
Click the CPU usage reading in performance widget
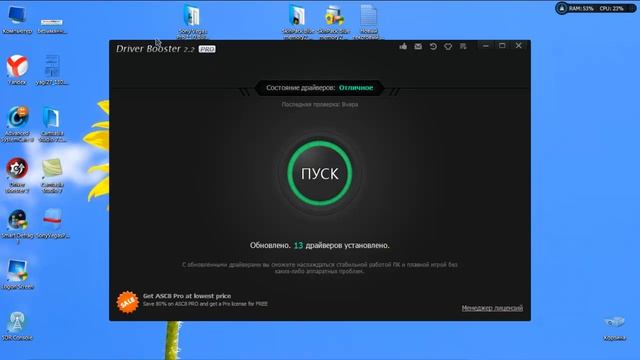pos(611,9)
